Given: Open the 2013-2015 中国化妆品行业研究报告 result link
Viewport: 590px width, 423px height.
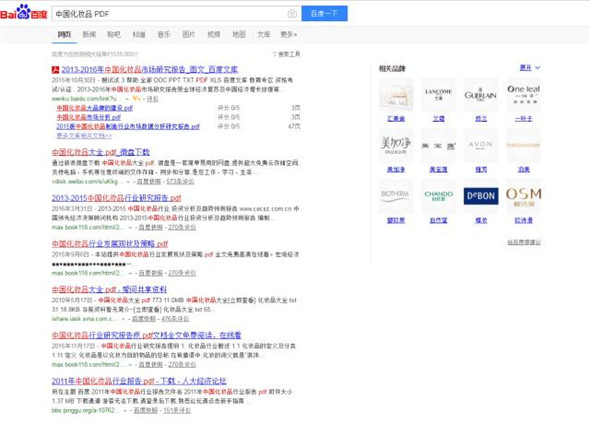Looking at the screenshot, I should [116, 198].
